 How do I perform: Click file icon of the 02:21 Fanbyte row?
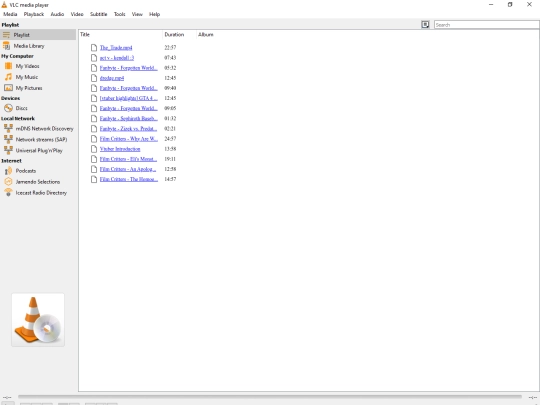pos(94,129)
